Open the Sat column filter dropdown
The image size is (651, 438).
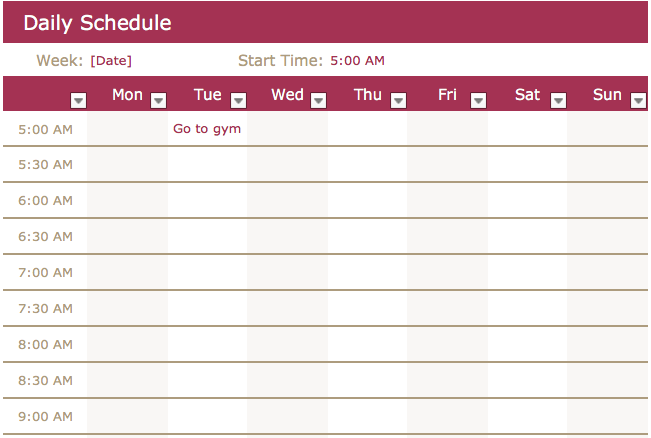[558, 100]
